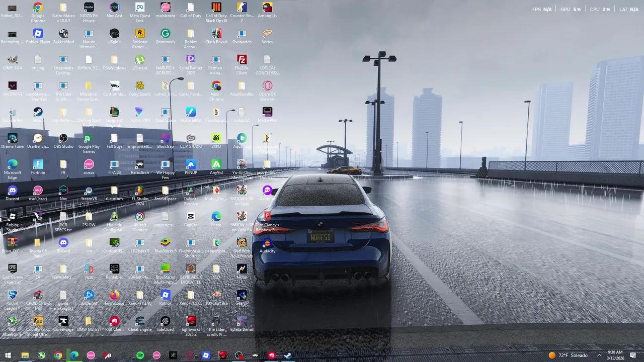Launch Fortnite from the desktop
This screenshot has height=362, width=644.
coord(38,167)
